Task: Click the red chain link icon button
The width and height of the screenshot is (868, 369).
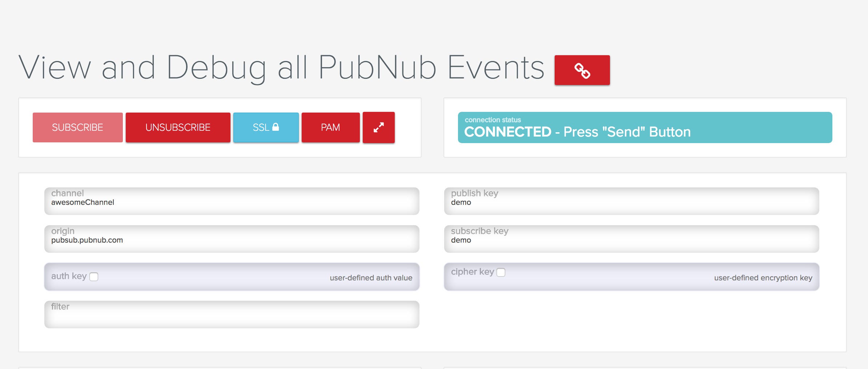Action: pyautogui.click(x=582, y=70)
